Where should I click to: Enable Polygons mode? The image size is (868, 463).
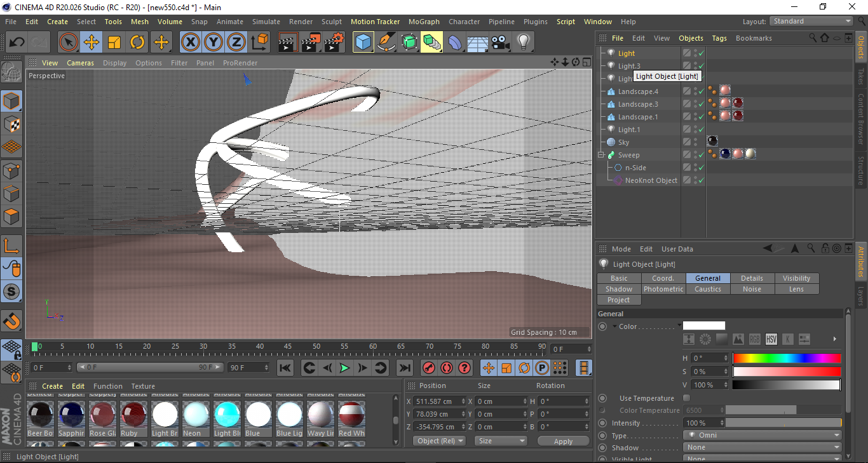[11, 217]
